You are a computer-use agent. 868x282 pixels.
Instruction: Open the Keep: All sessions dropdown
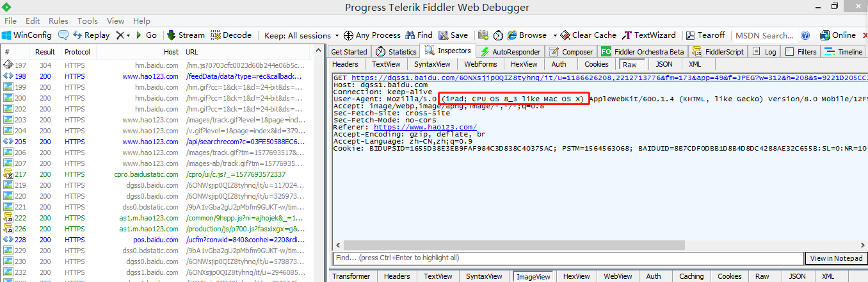click(301, 35)
